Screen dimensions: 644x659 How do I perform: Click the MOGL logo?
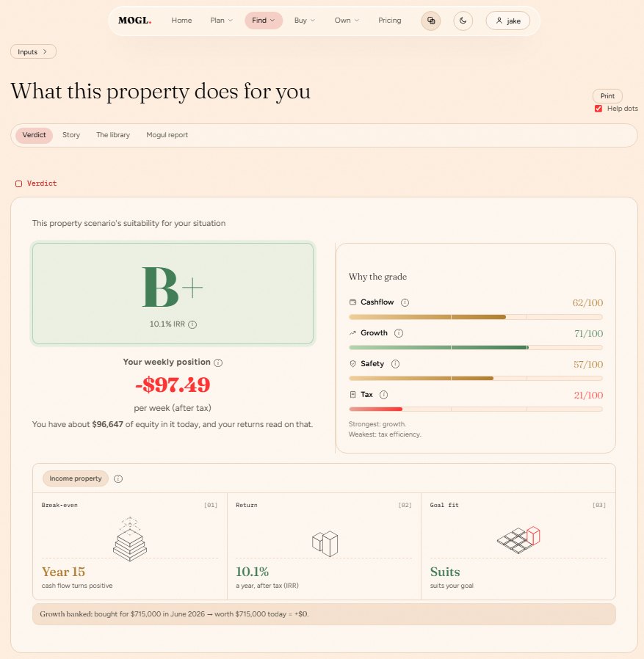pyautogui.click(x=134, y=20)
